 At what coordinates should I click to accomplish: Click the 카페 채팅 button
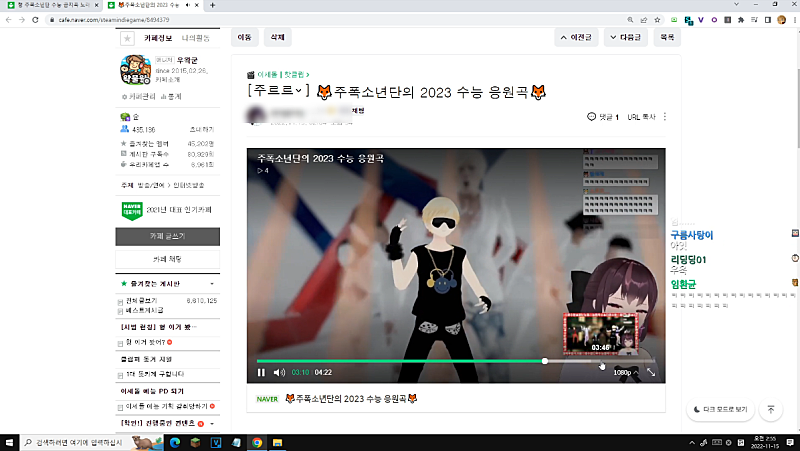[x=167, y=259]
